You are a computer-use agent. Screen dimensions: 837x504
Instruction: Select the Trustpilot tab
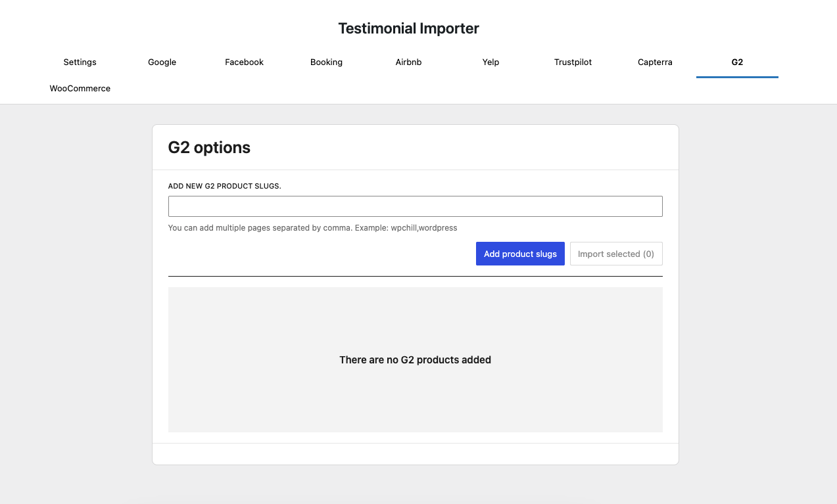[573, 62]
